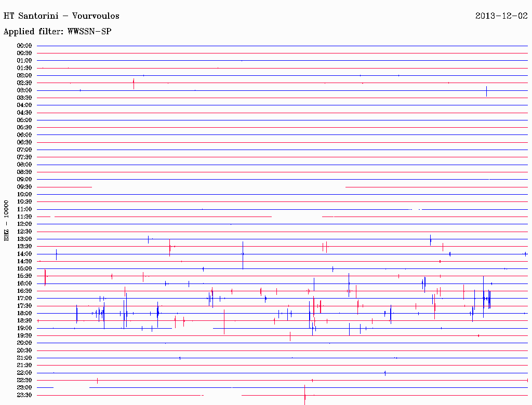Select the 04:30 time label
The width and height of the screenshot is (532, 405).
click(x=24, y=113)
